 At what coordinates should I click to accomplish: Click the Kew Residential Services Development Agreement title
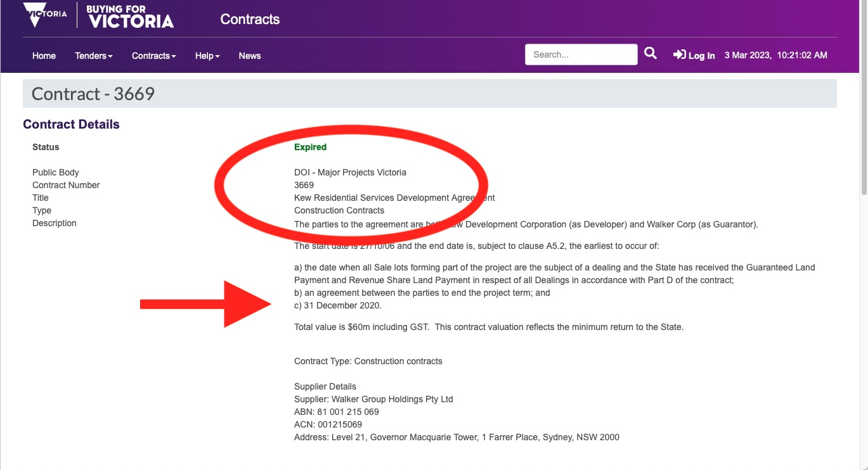[394, 198]
